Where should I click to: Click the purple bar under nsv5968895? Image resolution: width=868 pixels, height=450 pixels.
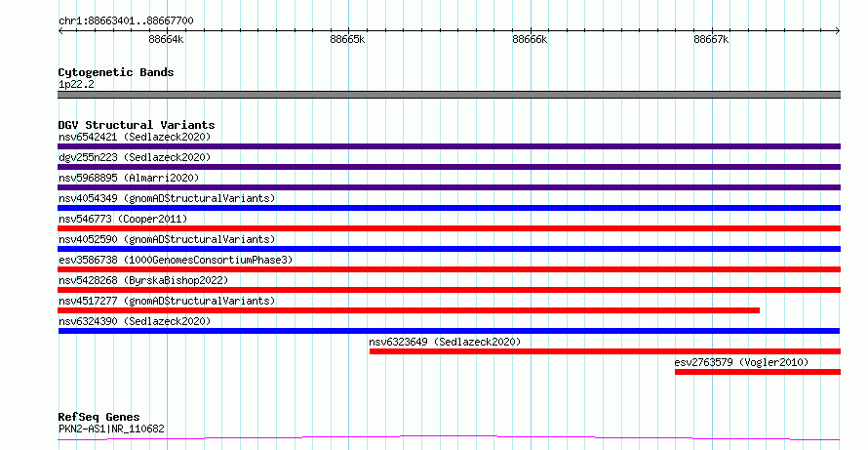(x=449, y=187)
